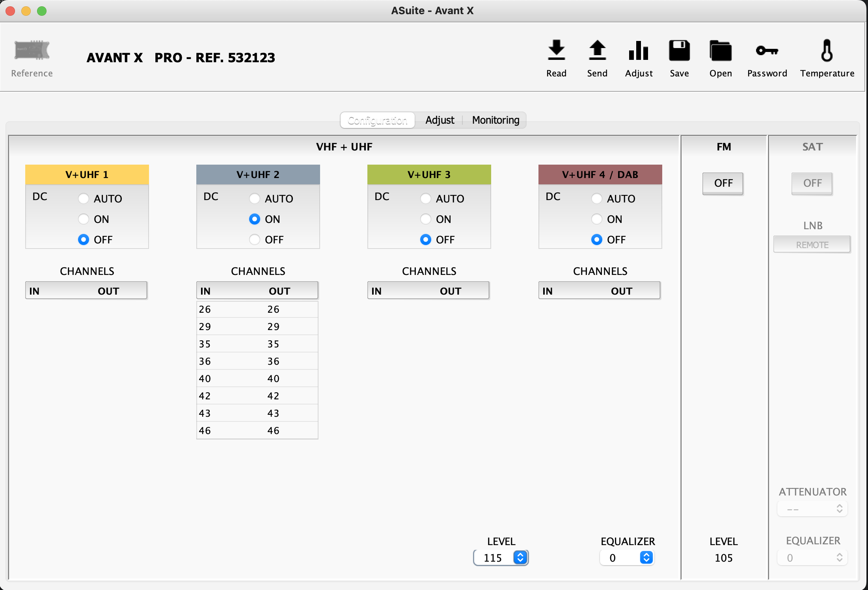Set V+UHF 2 DC to OFF

[x=255, y=239]
